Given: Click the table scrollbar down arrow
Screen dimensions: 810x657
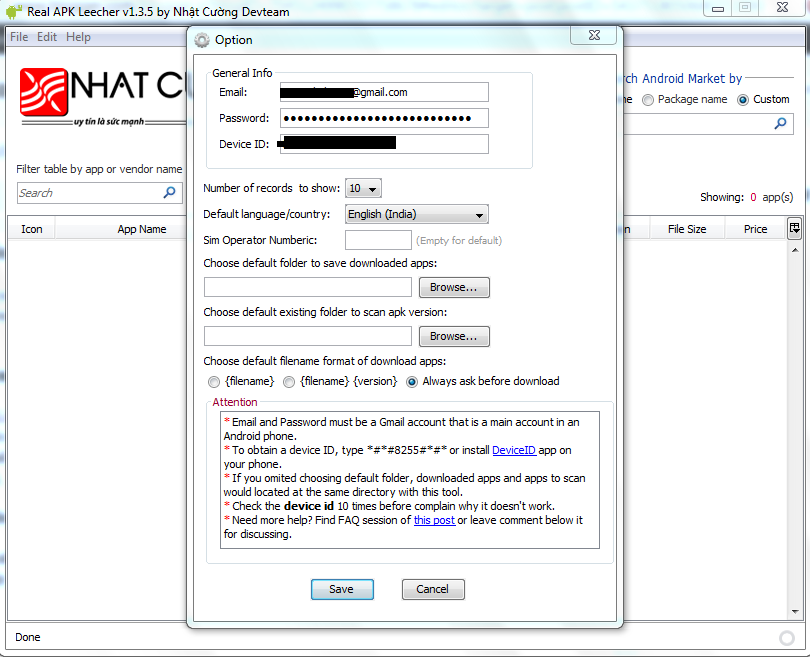Looking at the screenshot, I should (795, 612).
